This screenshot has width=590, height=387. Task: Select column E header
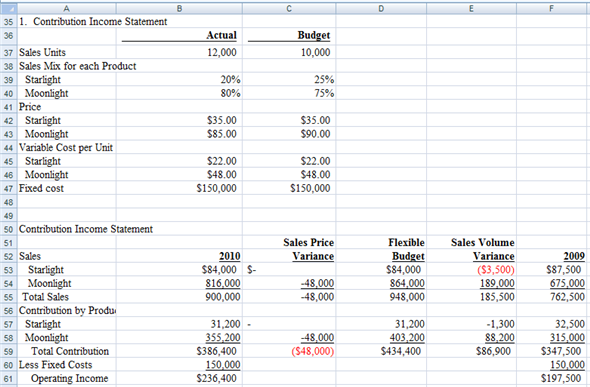tap(471, 8)
